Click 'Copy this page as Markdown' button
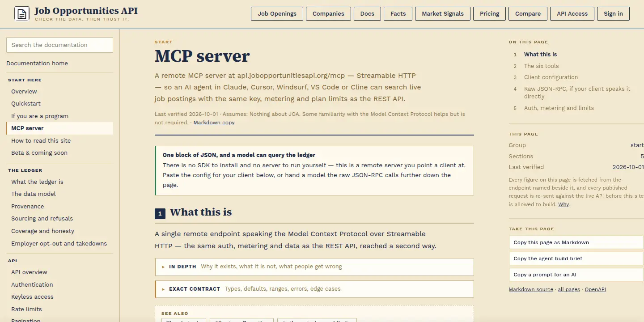This screenshot has width=644, height=322. 576,242
